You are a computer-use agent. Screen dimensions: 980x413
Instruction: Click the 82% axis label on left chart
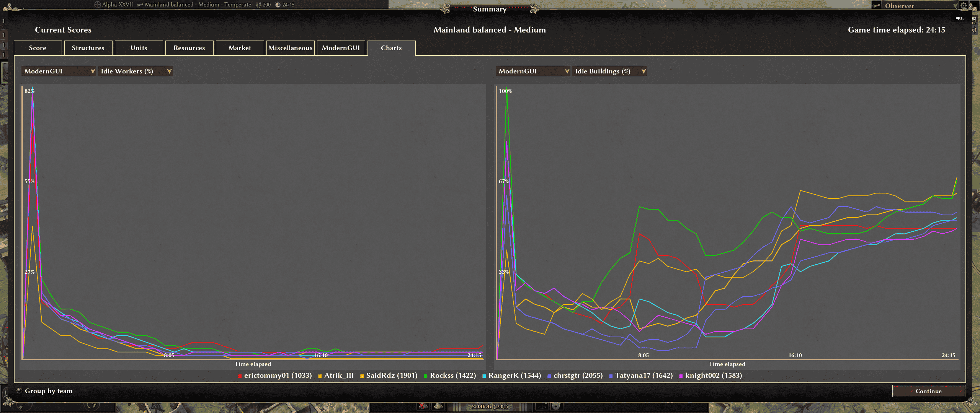coord(29,91)
